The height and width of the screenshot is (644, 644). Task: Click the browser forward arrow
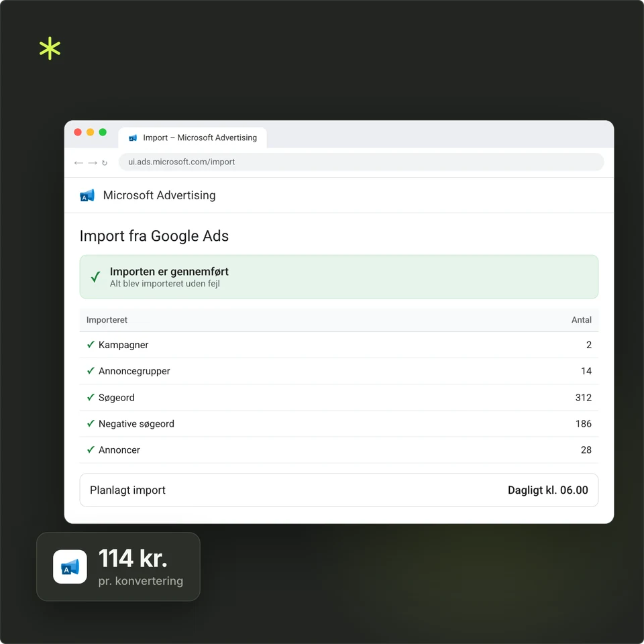[x=93, y=163]
